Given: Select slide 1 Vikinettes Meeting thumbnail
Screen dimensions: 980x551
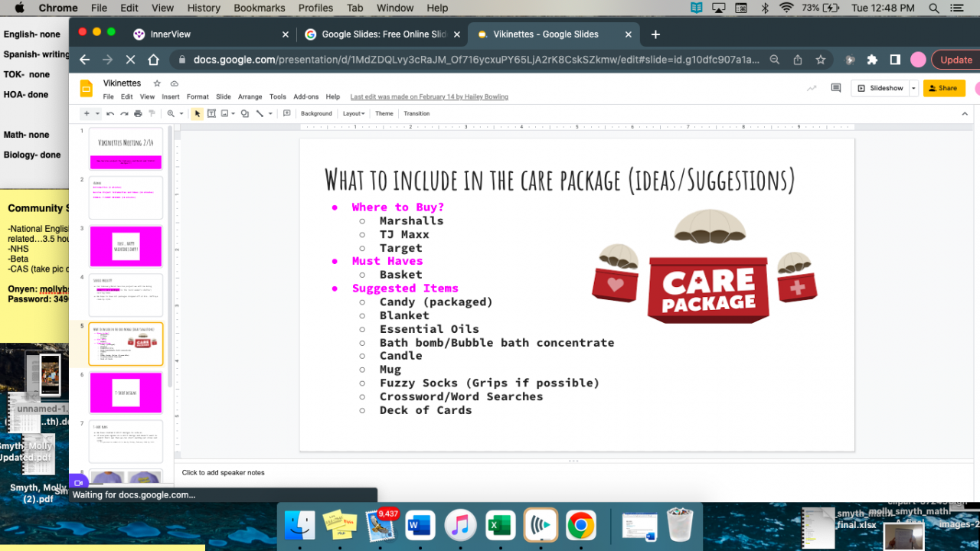Looking at the screenshot, I should [x=126, y=148].
